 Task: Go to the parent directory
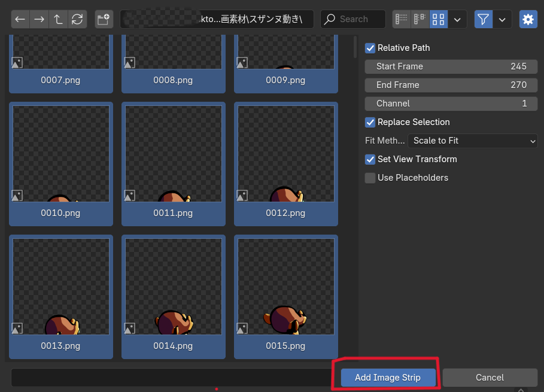pyautogui.click(x=58, y=19)
